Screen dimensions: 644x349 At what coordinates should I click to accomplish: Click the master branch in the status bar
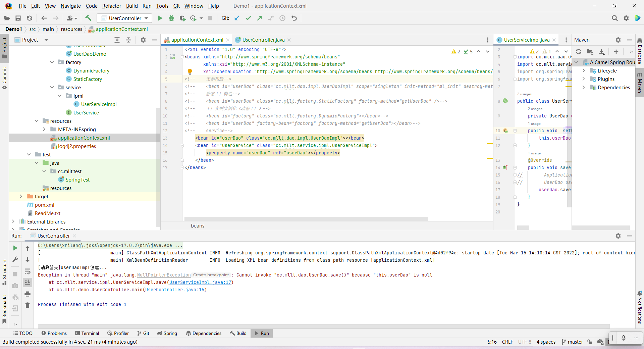point(572,342)
